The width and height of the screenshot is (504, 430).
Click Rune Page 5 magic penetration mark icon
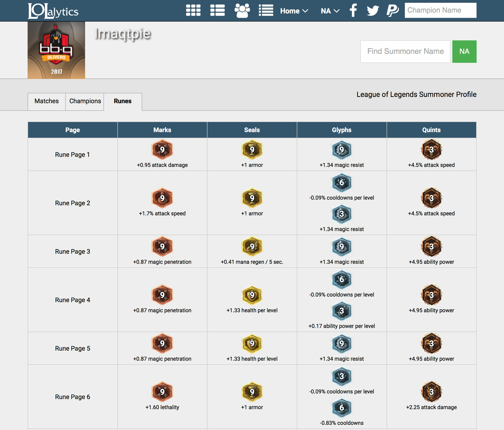[x=162, y=343]
